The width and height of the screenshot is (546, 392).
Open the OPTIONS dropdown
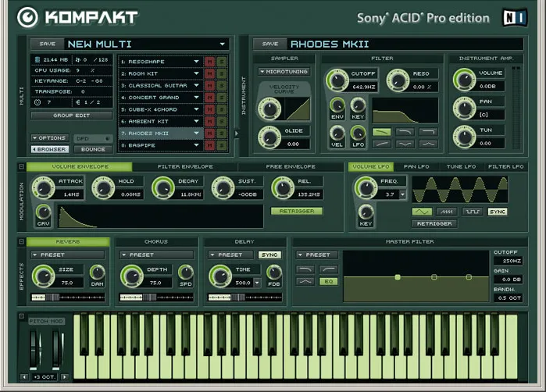(49, 138)
